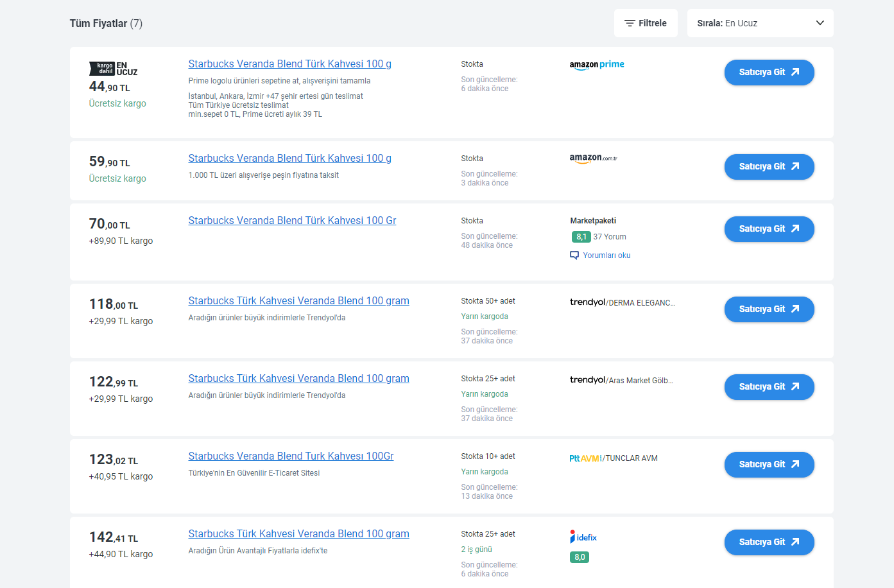The image size is (894, 588).
Task: Click the 8,0 rating badge for idefix
Action: 580,557
